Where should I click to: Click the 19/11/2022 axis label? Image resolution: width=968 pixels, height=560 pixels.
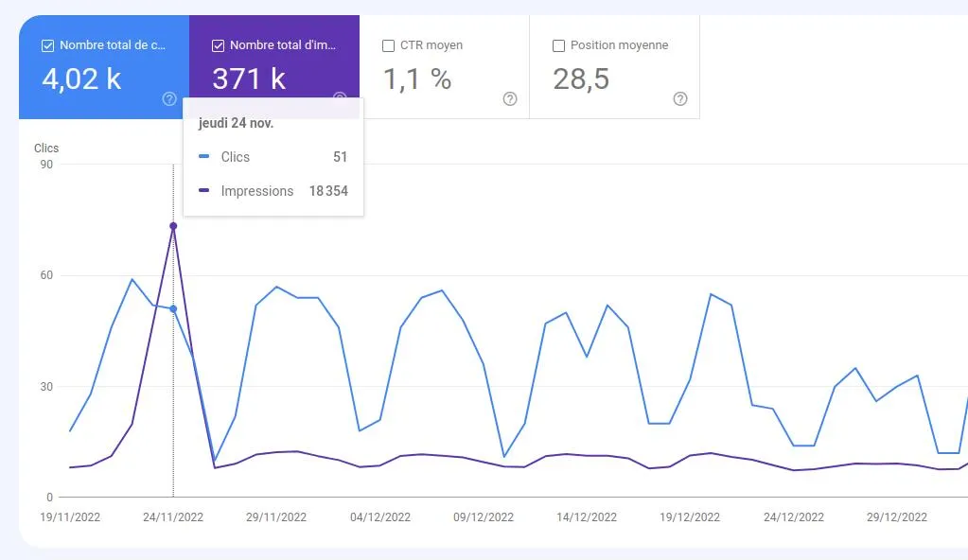[71, 516]
